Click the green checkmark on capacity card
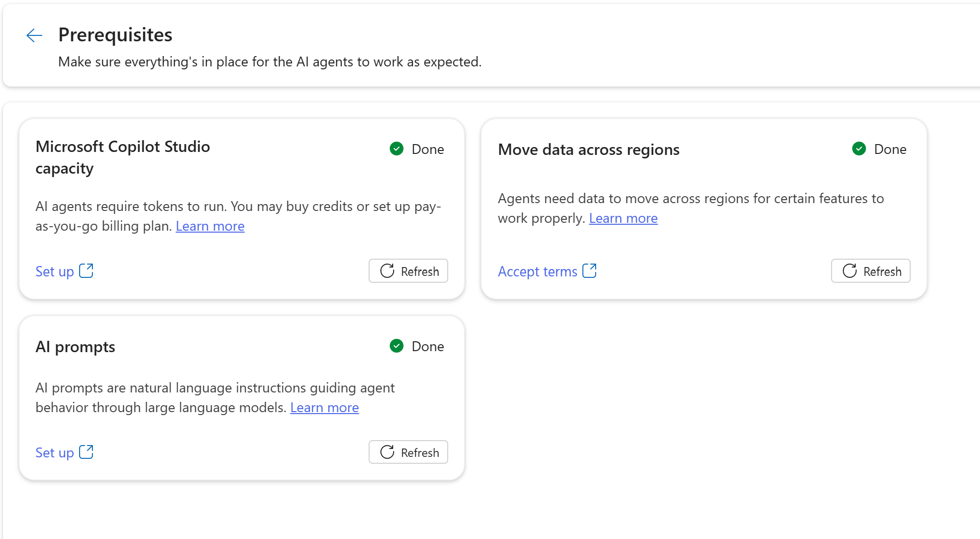 [x=396, y=149]
